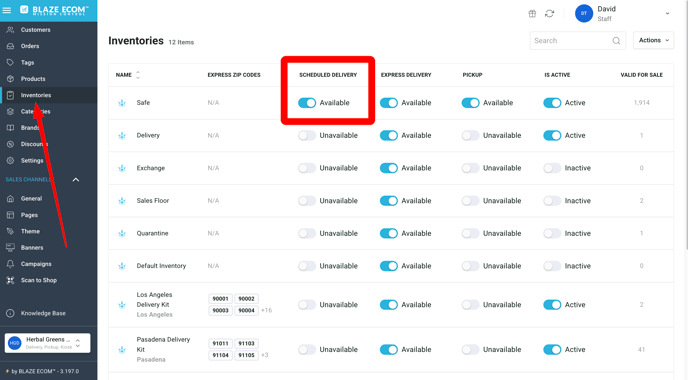This screenshot has height=380, width=688.
Task: Open Orders in the sidebar
Action: 30,46
